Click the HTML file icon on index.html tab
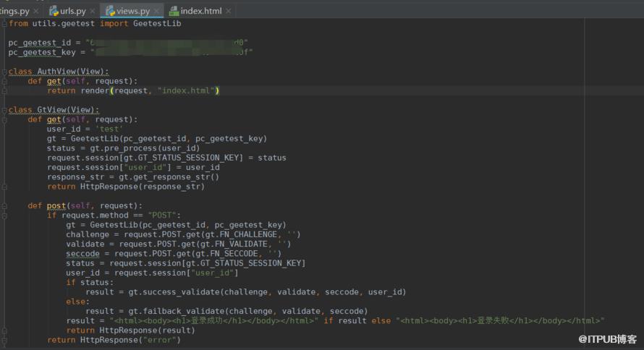Image resolution: width=644 pixels, height=350 pixels. click(x=174, y=11)
